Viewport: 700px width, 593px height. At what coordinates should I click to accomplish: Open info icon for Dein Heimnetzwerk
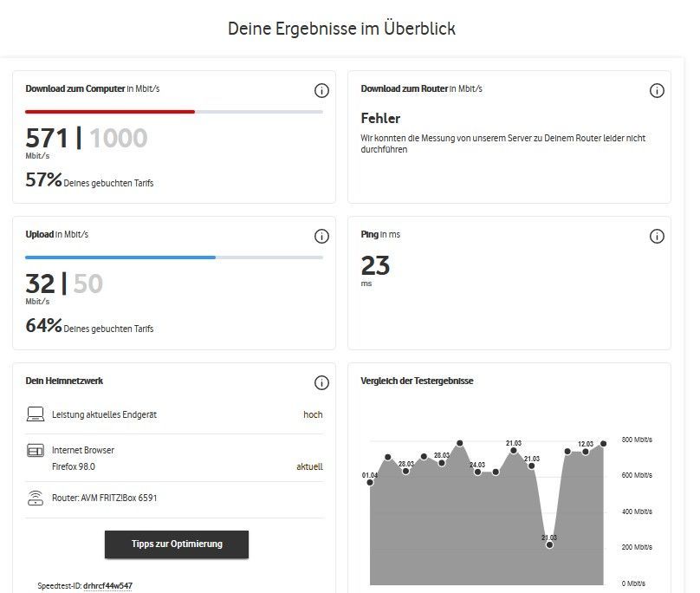tap(321, 382)
